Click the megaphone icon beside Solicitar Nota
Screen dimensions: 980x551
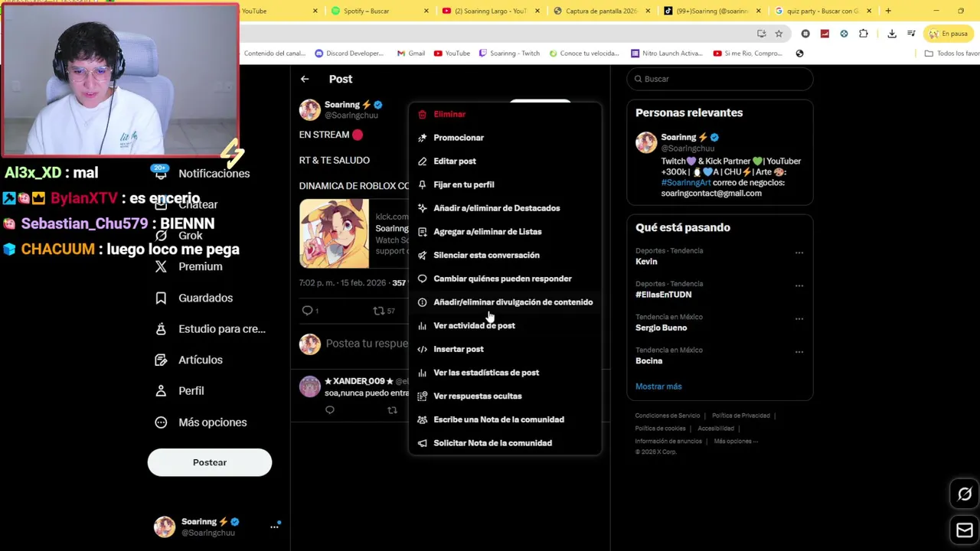422,443
